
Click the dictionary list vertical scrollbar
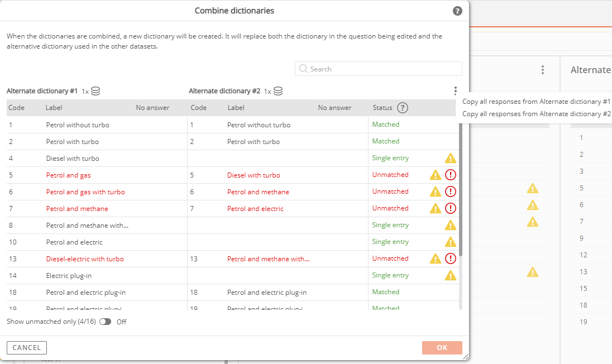461,189
